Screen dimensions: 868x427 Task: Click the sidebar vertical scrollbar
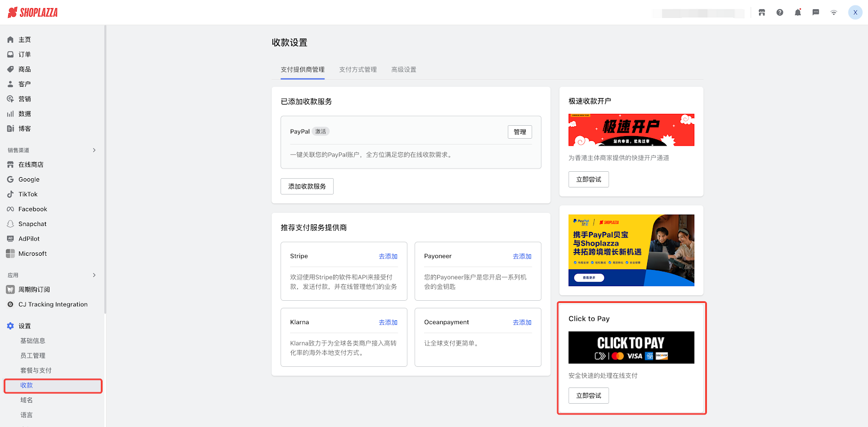[105, 169]
